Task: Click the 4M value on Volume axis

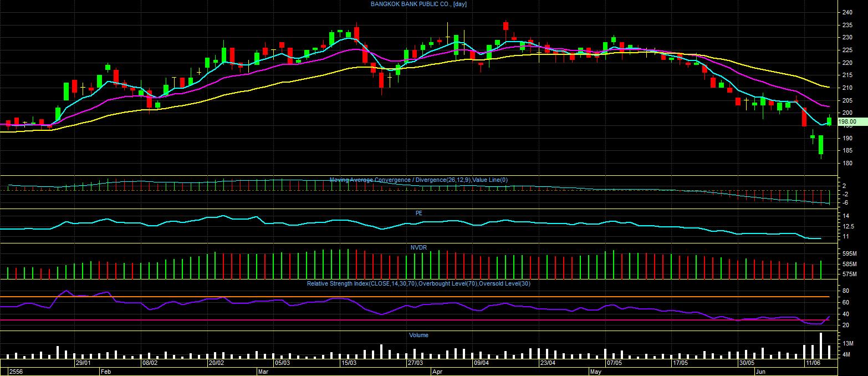Action: tap(846, 354)
